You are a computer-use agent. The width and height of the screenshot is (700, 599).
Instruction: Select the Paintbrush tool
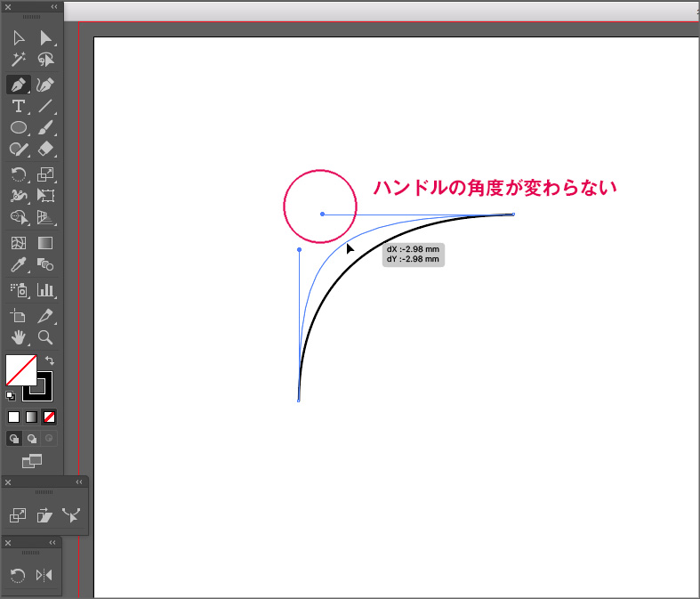[x=45, y=128]
